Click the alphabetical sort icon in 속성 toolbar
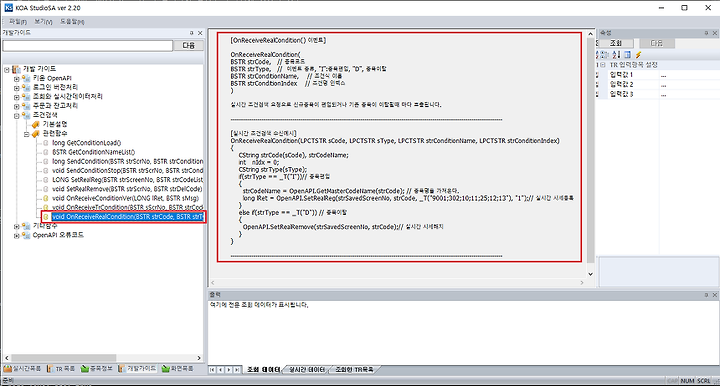720x386 pixels. click(x=616, y=55)
